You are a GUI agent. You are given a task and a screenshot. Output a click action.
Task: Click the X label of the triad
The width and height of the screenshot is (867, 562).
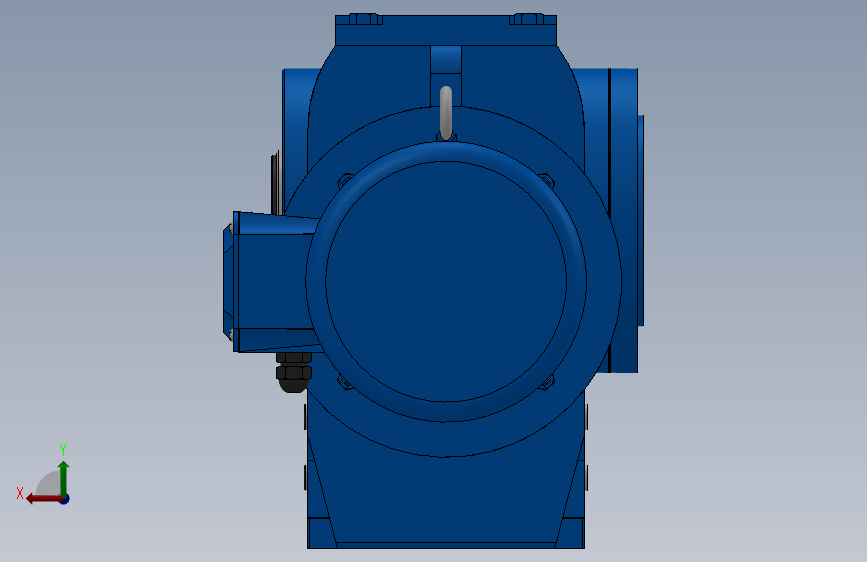tap(20, 493)
